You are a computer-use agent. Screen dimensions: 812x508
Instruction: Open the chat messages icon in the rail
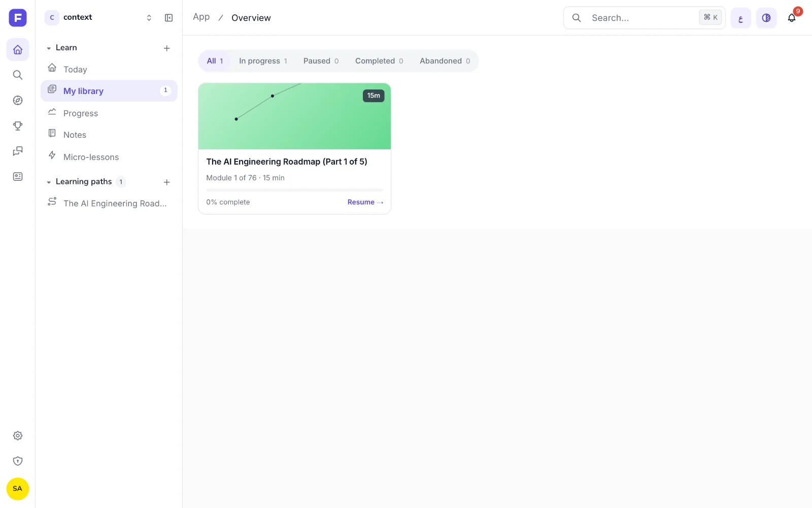tap(18, 151)
